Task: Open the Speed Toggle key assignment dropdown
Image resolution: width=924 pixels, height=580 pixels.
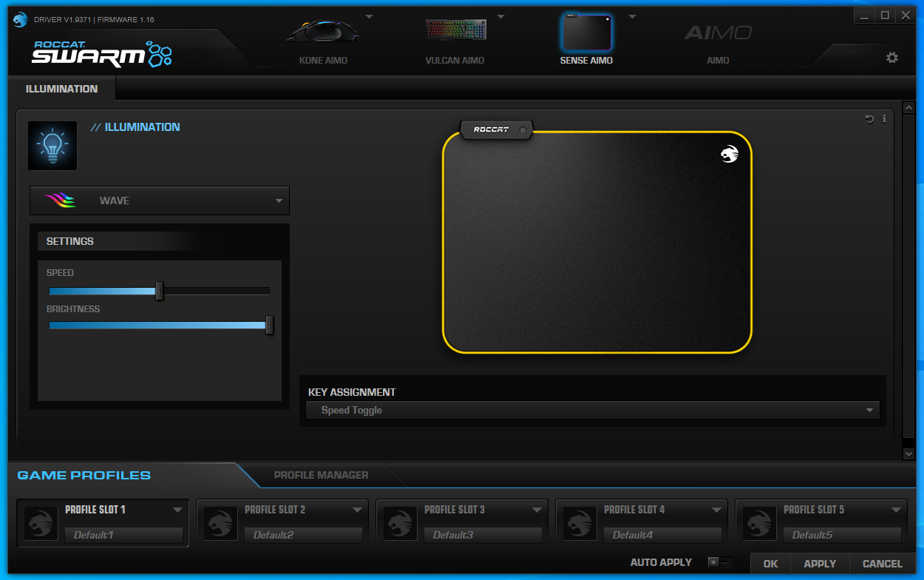Action: click(593, 411)
